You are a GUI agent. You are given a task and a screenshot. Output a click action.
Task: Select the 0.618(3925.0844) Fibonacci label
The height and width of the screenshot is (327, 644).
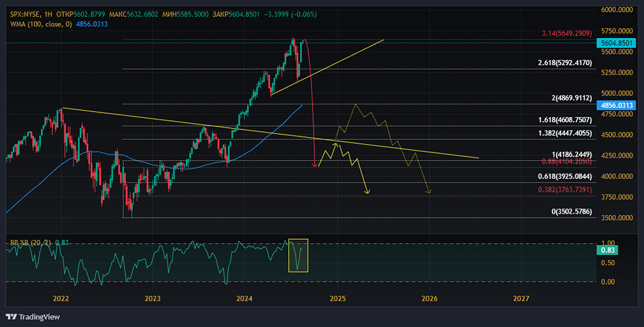click(565, 176)
